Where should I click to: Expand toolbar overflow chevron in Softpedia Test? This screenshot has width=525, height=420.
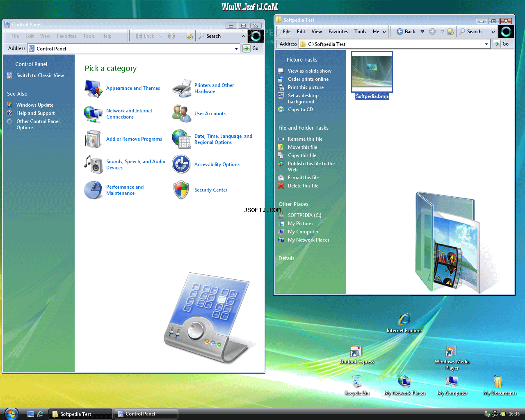pyautogui.click(x=493, y=32)
